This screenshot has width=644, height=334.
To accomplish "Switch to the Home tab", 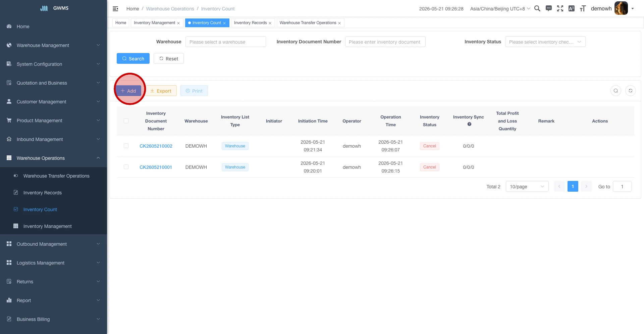I will click(x=121, y=23).
